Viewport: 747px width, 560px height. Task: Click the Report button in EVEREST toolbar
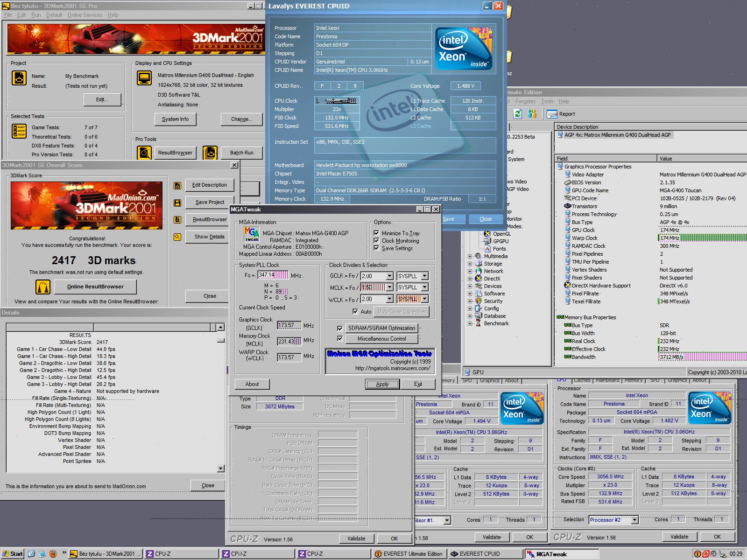pyautogui.click(x=561, y=114)
